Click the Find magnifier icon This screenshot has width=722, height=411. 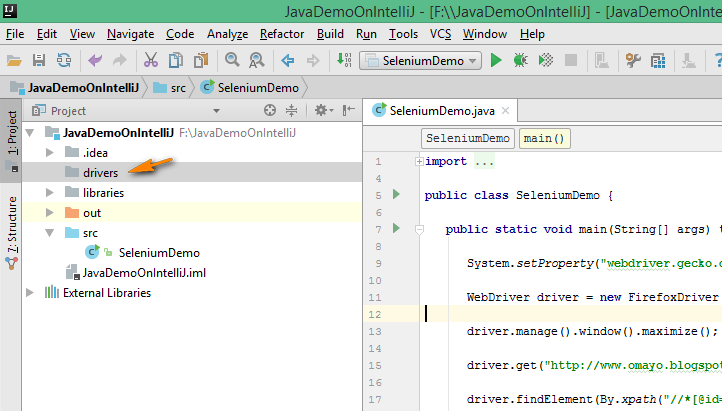tap(232, 60)
